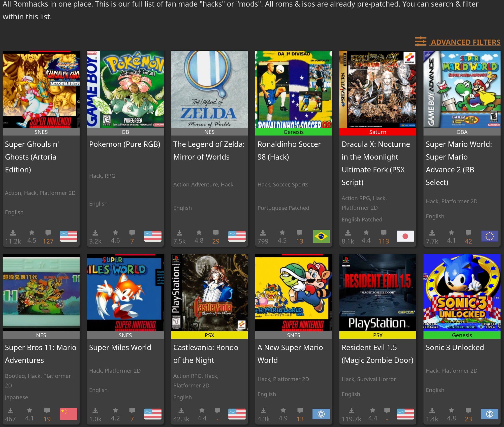Click the Genesis label on Ronaldinho Soccer card

click(294, 132)
